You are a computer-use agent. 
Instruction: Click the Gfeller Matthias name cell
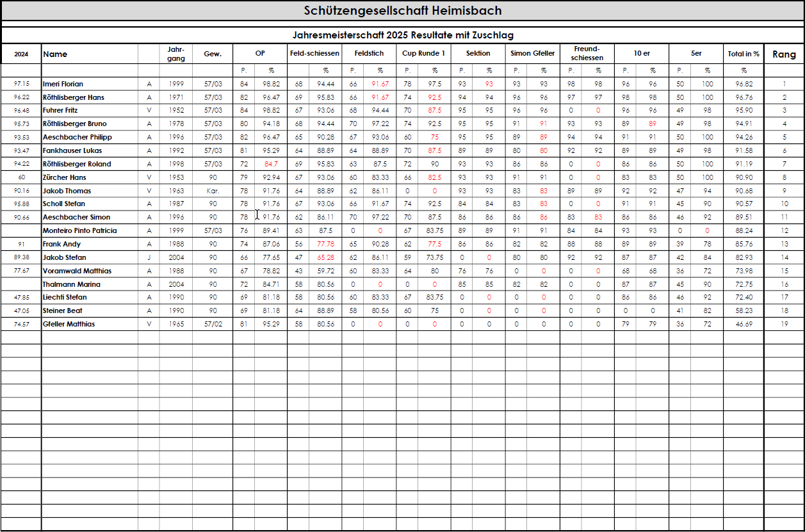[x=69, y=324]
